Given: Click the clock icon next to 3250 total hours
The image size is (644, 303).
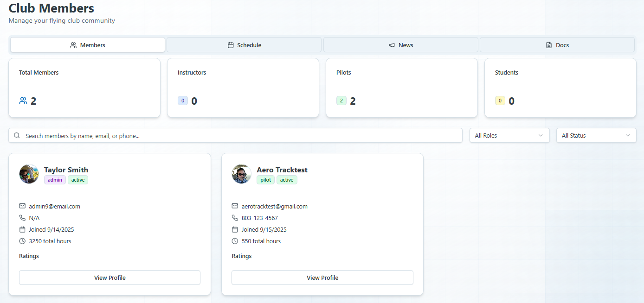Looking at the screenshot, I should pyautogui.click(x=22, y=241).
